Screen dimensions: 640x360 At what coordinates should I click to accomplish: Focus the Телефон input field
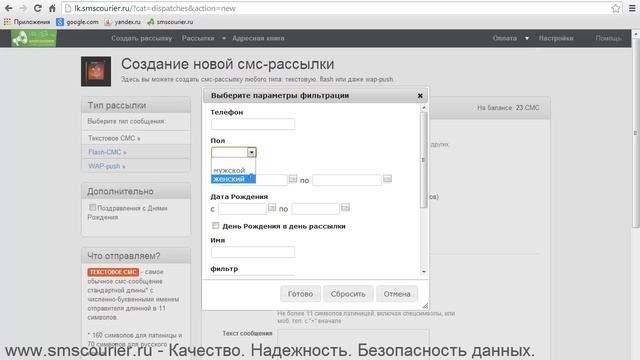[253, 124]
